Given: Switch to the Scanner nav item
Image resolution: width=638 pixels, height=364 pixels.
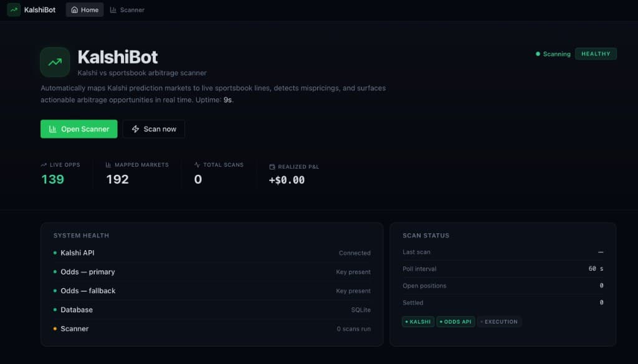Looking at the screenshot, I should point(127,9).
